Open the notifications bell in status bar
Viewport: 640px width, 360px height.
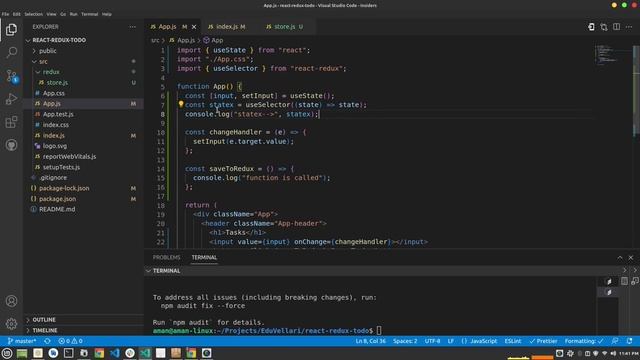click(629, 341)
